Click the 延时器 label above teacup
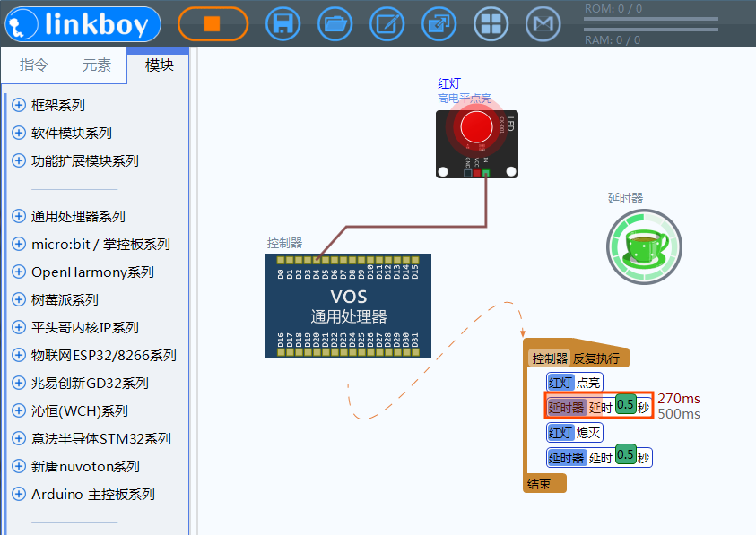This screenshot has height=535, width=756. coord(625,198)
